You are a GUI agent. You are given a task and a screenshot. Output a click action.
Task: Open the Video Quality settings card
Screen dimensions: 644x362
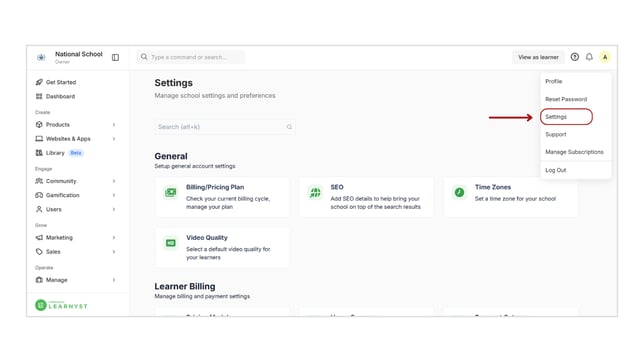(222, 247)
